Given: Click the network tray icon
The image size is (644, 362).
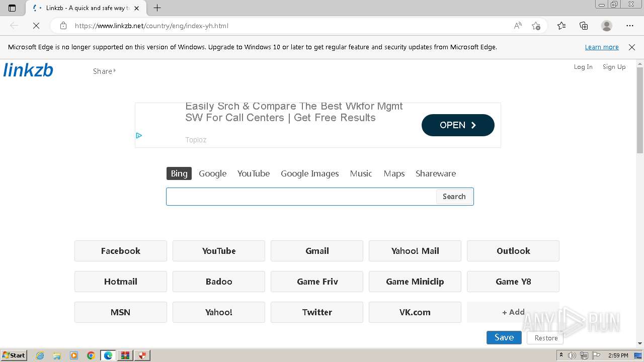Looking at the screenshot, I should (x=584, y=355).
